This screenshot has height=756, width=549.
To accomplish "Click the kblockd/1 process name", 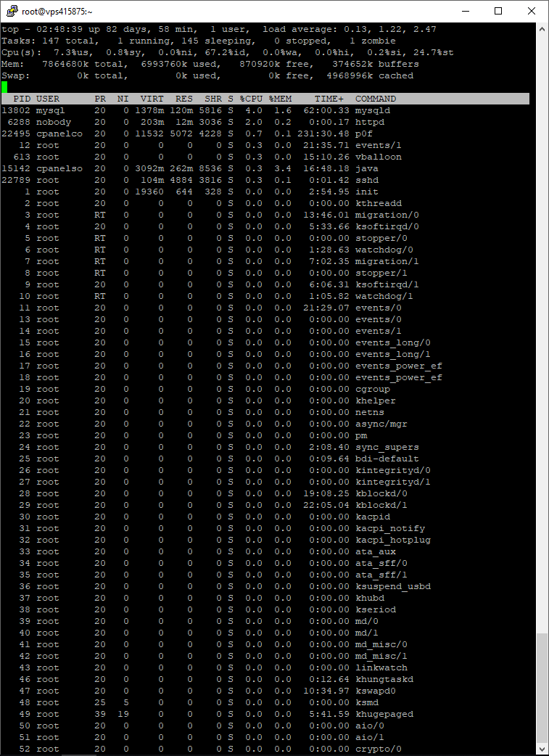I will pos(381,505).
